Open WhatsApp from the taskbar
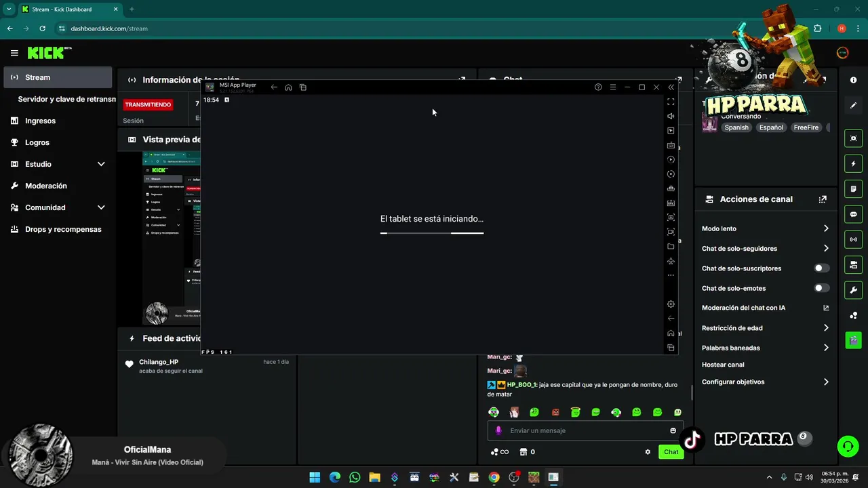 coord(355,477)
